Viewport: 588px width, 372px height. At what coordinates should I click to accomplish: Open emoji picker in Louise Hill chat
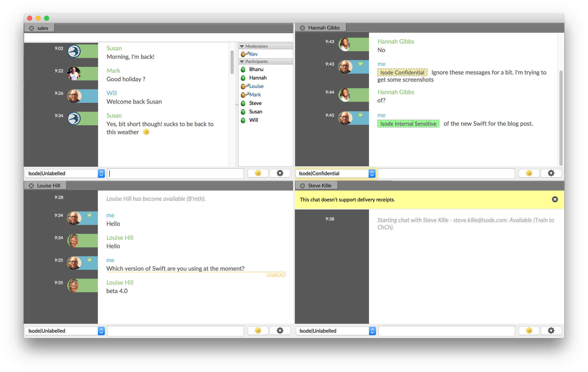click(x=258, y=331)
